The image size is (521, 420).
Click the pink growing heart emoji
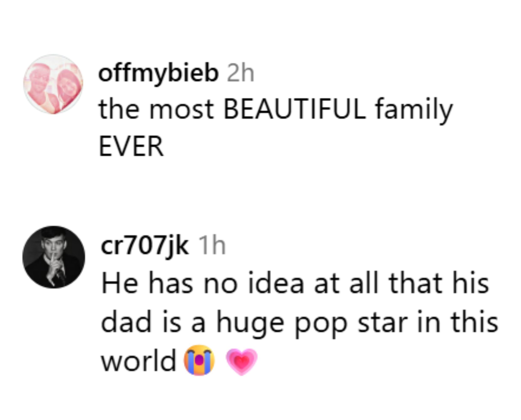tap(241, 361)
